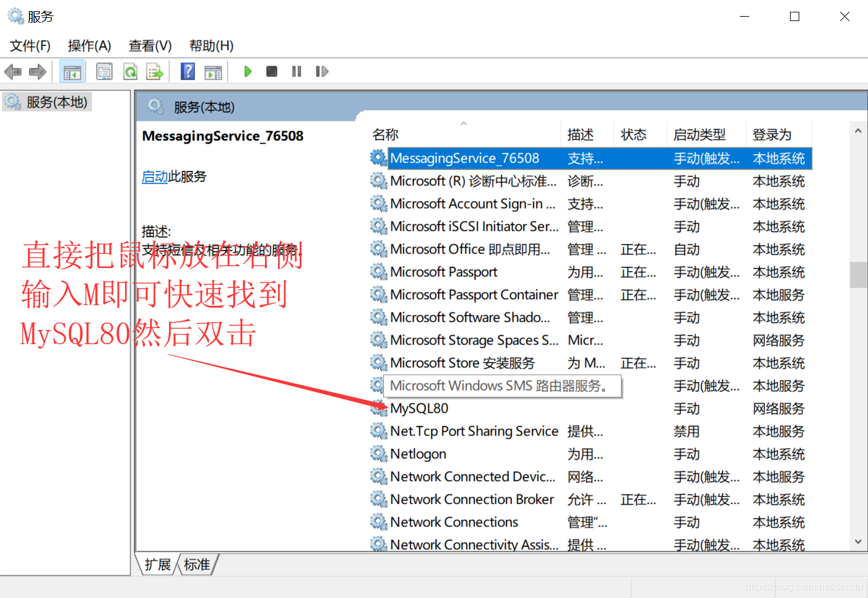
Task: Switch to the 标准 tab
Action: (197, 565)
